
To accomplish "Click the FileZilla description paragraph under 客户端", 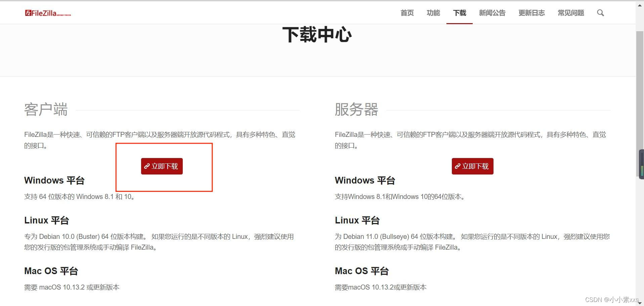I will click(160, 140).
